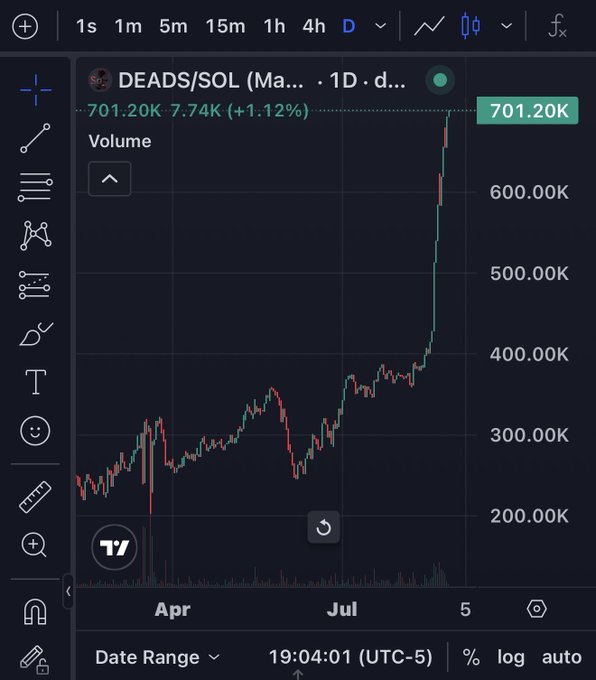Viewport: 596px width, 680px height.
Task: Collapse the indicator legend chevron
Action: [x=110, y=179]
